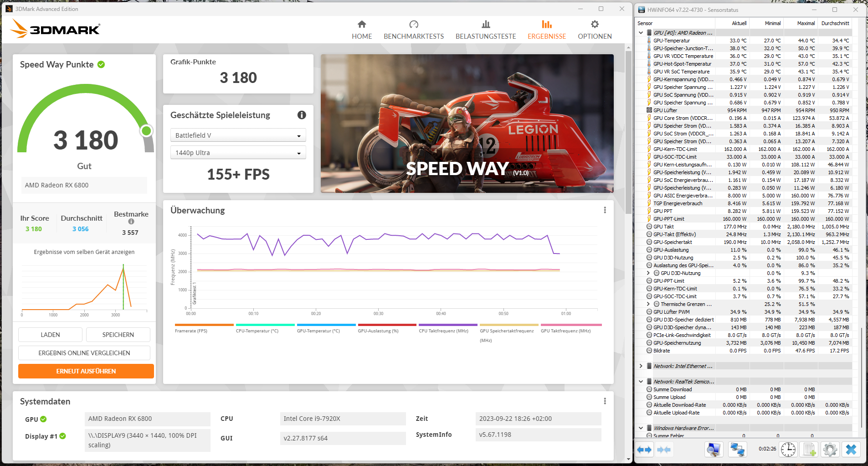
Task: Click clock icon of GPU Takt row
Action: [x=649, y=227]
